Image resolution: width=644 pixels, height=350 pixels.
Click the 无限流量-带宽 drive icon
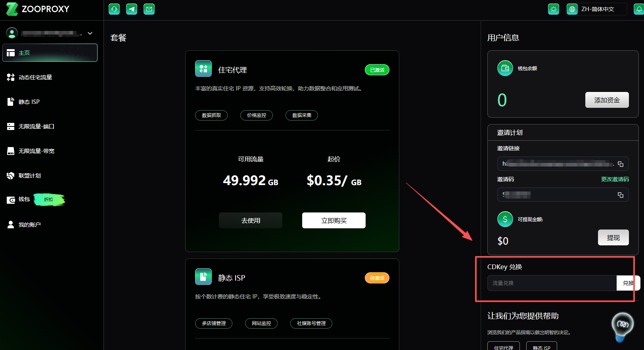[11, 151]
